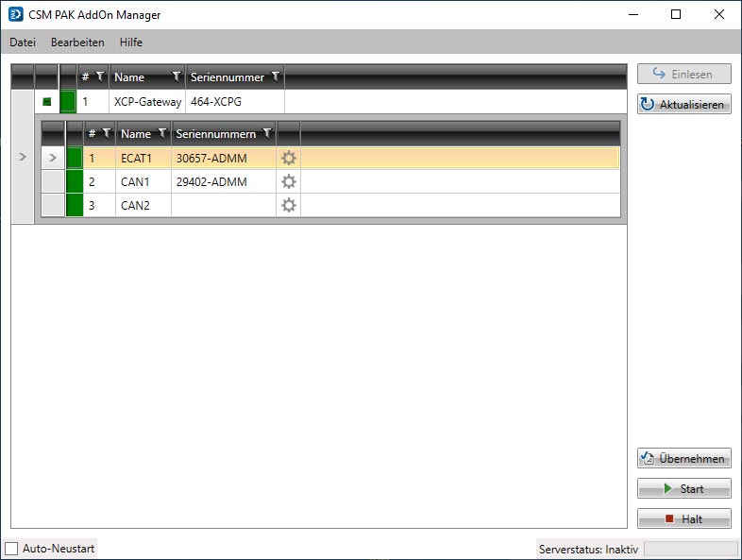Screen dimensions: 742x560
Task: Maximize the AddOn Manager window
Action: coord(676,15)
